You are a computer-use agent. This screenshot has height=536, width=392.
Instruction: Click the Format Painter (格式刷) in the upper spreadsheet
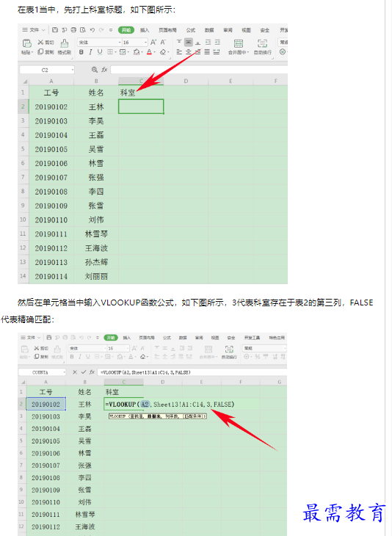tap(65, 47)
